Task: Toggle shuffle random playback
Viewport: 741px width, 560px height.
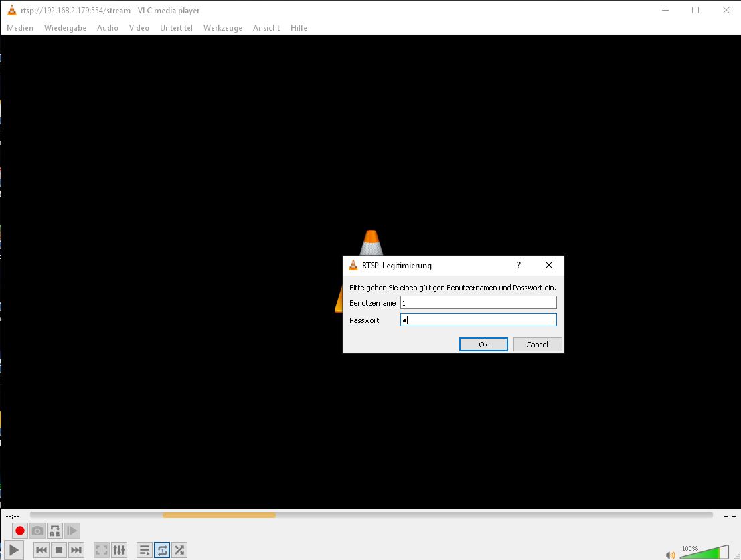Action: 179,550
